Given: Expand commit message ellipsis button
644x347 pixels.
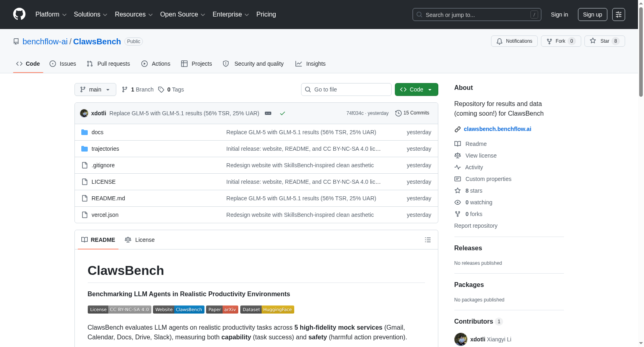Looking at the screenshot, I should pyautogui.click(x=268, y=113).
